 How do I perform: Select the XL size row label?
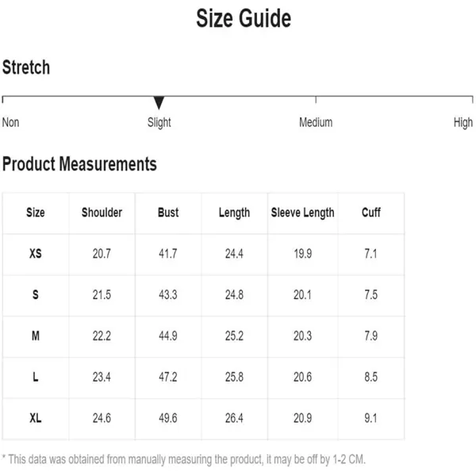point(36,418)
